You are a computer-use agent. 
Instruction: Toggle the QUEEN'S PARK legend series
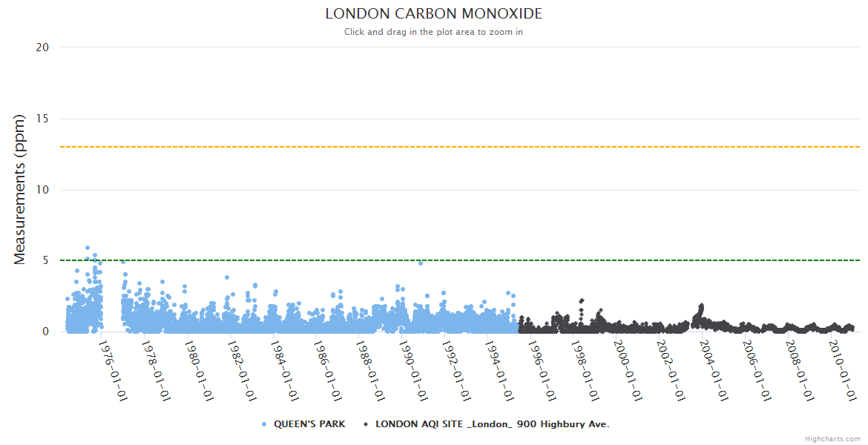tap(309, 424)
